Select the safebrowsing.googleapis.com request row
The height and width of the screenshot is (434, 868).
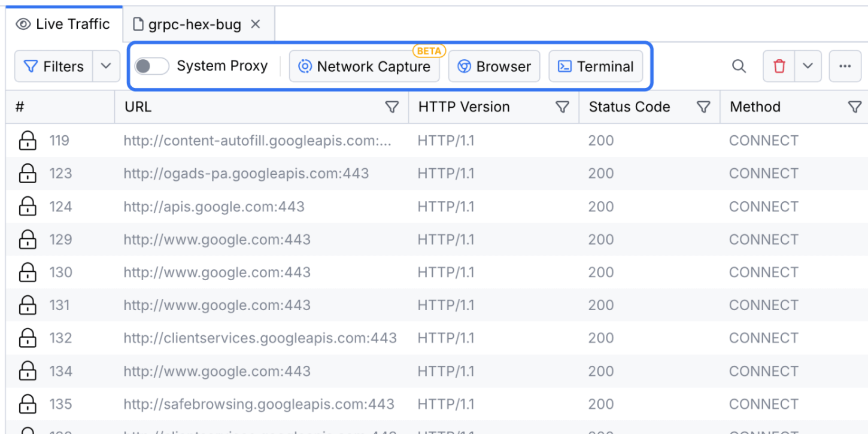[x=259, y=404]
